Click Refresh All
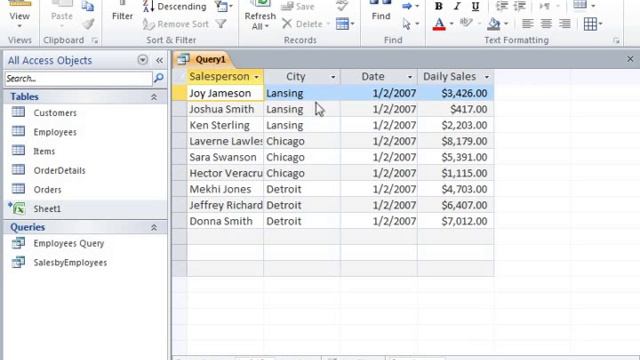This screenshot has width=640, height=360. [x=260, y=16]
